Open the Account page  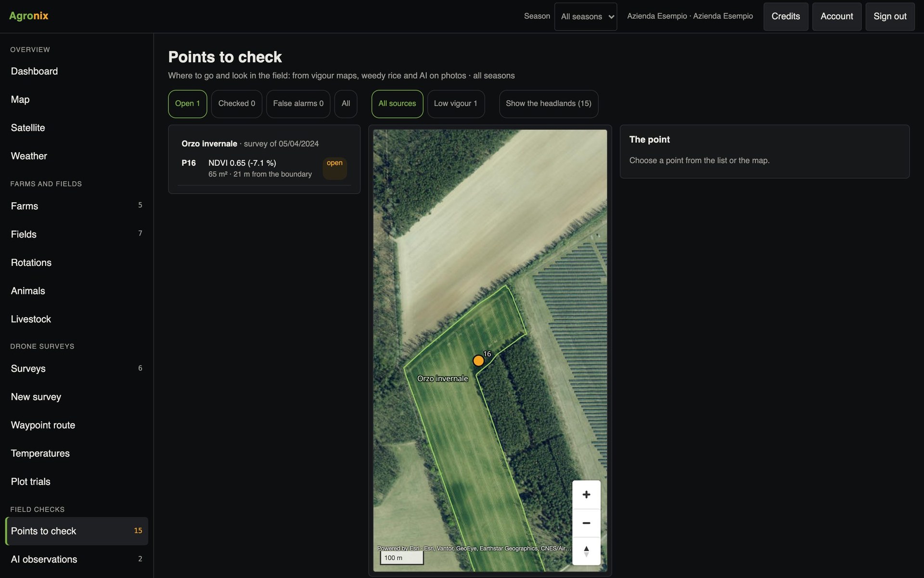(x=837, y=16)
